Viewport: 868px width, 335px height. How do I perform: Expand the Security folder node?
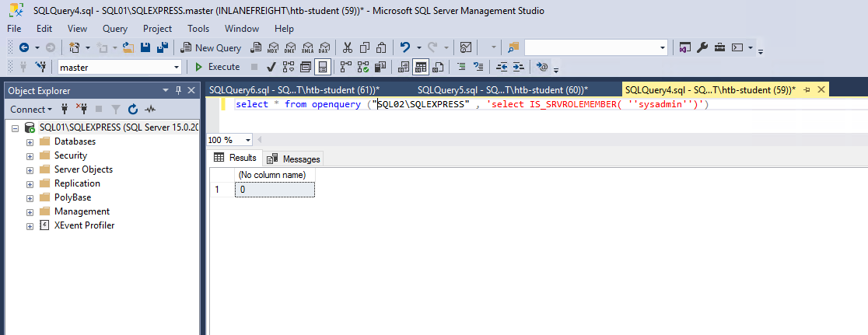[30, 155]
